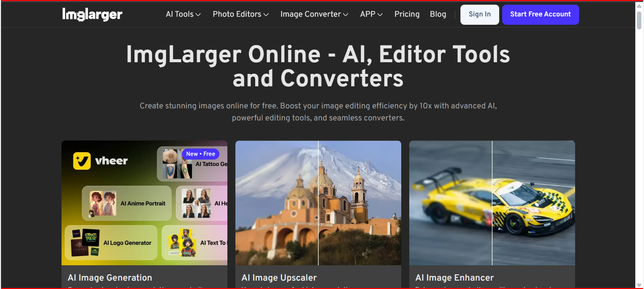Open the vheer logo icon
Screen dimensions: 644x289
pyautogui.click(x=82, y=161)
